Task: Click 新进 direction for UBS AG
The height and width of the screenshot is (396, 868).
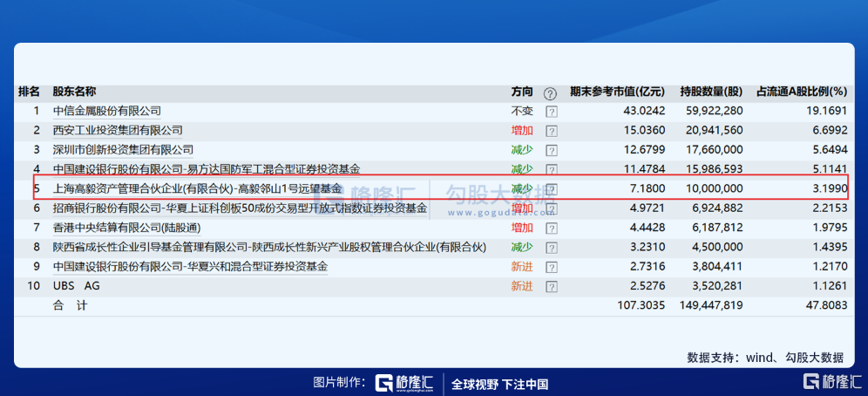Action: point(522,286)
